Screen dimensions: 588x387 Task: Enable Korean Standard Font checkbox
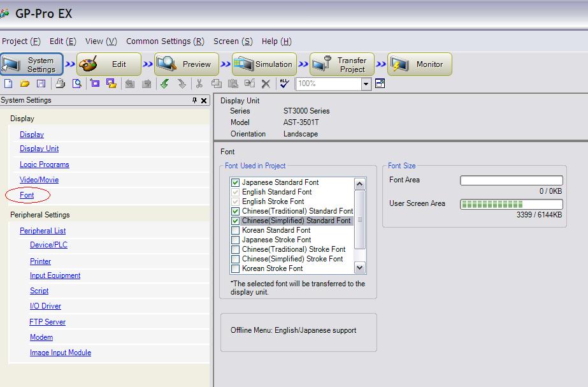236,230
